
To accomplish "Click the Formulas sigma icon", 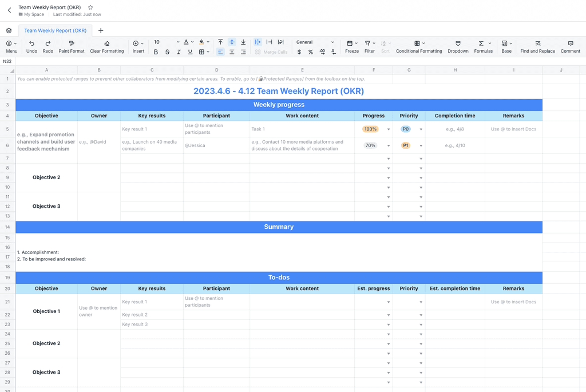I will (482, 46).
